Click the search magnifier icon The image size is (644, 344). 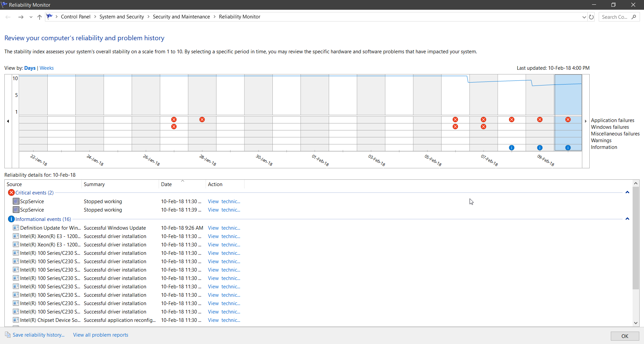click(x=634, y=17)
